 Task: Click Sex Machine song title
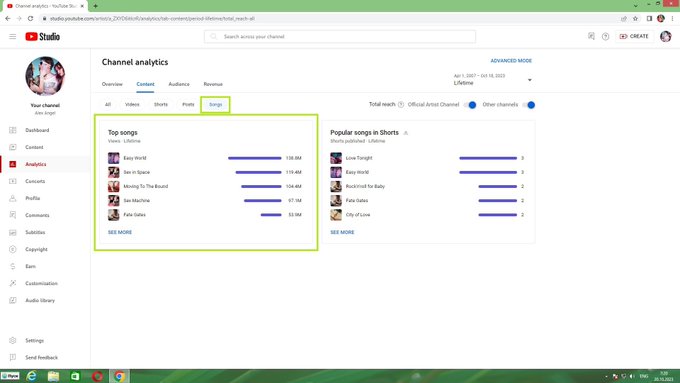(137, 200)
